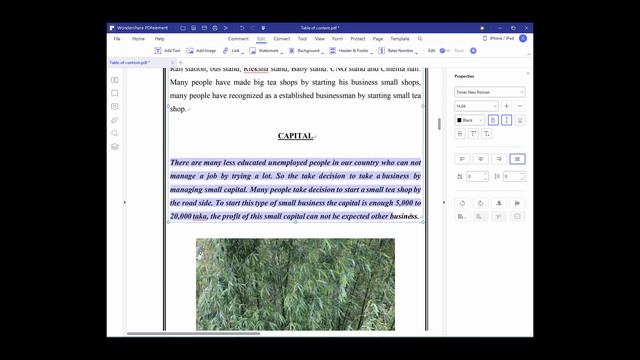
Task: Open the bookmarks panel in left sidebar
Action: (x=115, y=93)
